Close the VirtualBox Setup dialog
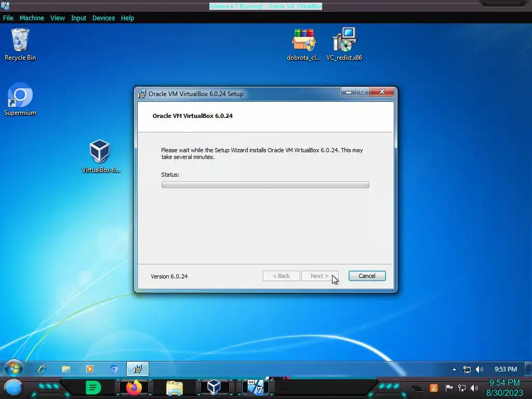This screenshot has width=532, height=399. coord(382,92)
